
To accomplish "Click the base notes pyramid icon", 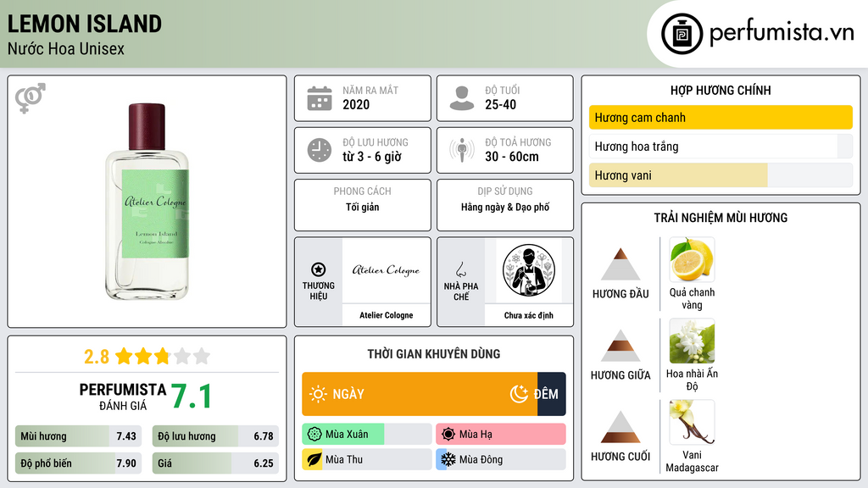I will 620,427.
